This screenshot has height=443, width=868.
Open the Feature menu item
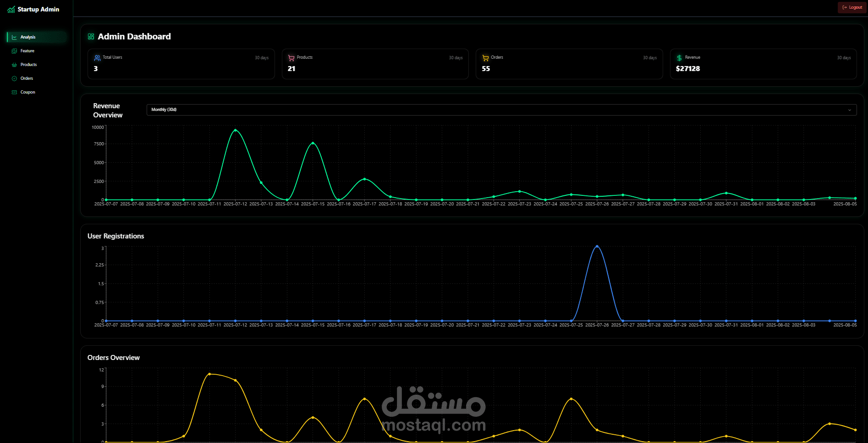(x=37, y=51)
